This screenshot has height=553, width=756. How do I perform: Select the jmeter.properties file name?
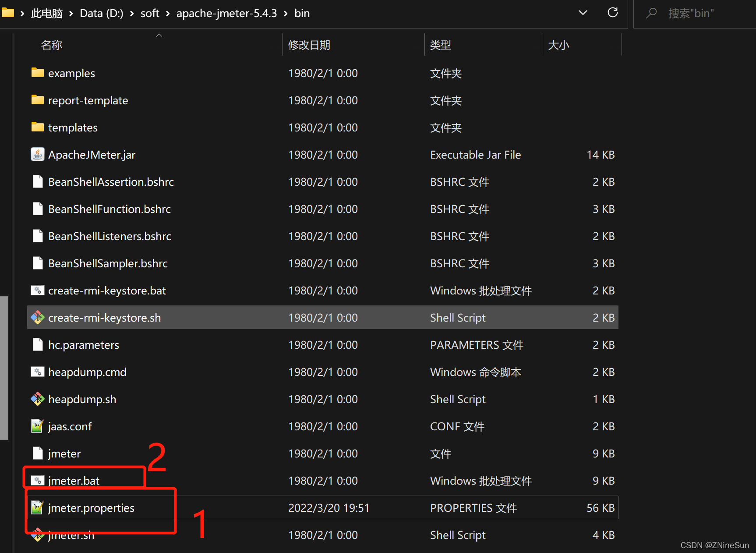click(x=91, y=508)
